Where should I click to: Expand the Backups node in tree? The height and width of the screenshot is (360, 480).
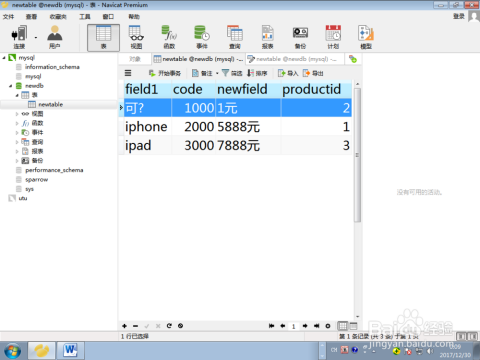tap(17, 161)
